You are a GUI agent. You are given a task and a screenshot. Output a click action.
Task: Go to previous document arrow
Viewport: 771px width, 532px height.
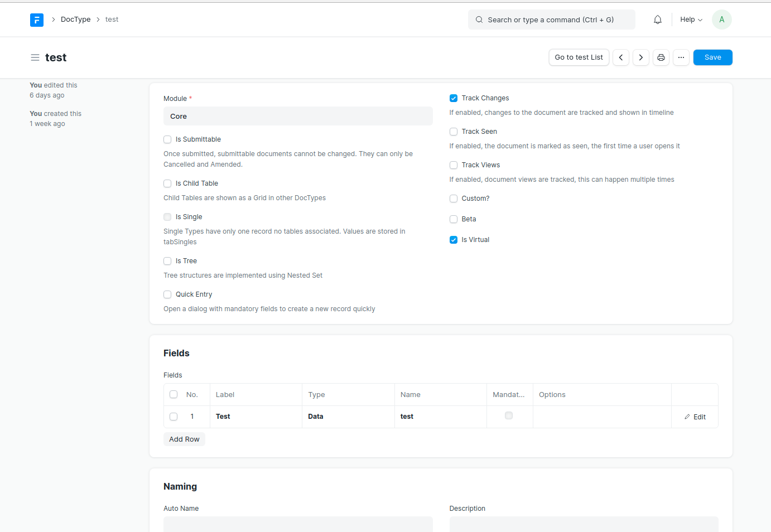tap(621, 57)
